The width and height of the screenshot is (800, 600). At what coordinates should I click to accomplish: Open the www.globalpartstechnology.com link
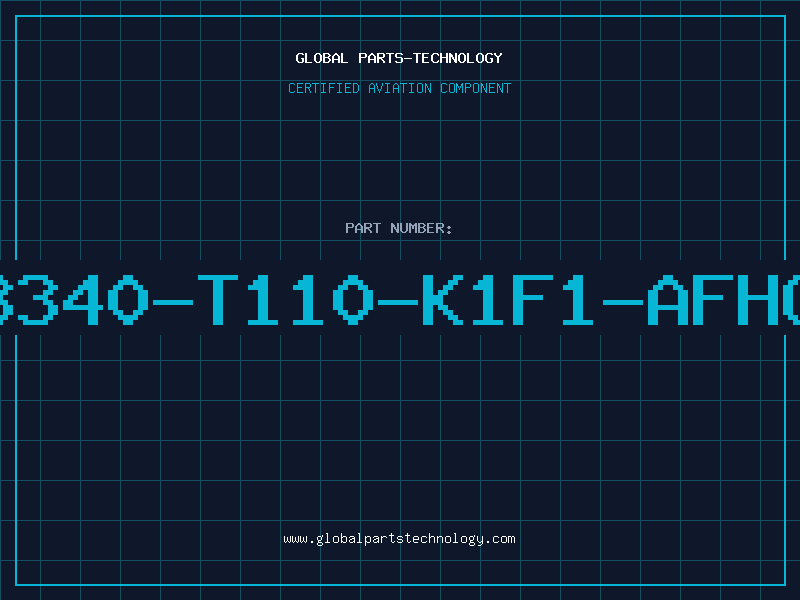pos(399,539)
